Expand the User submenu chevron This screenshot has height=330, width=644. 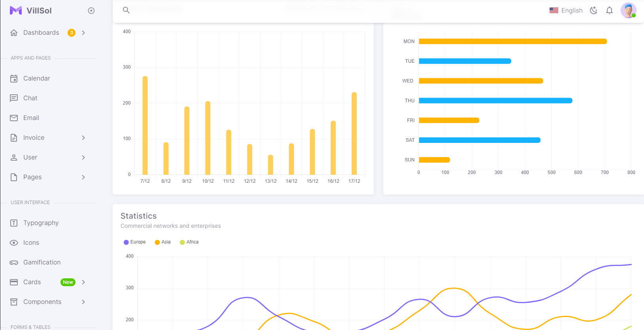pyautogui.click(x=83, y=157)
